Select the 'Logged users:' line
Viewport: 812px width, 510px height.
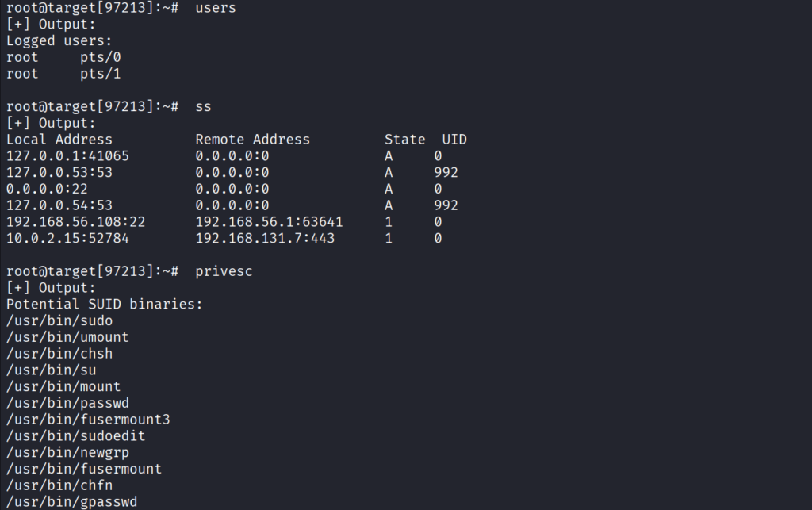click(x=59, y=41)
